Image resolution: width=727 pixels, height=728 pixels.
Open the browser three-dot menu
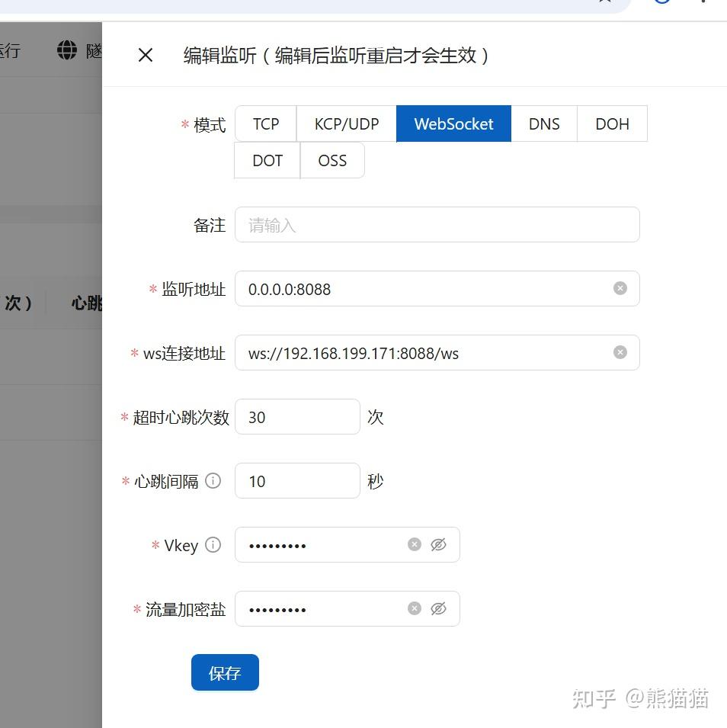click(703, 4)
